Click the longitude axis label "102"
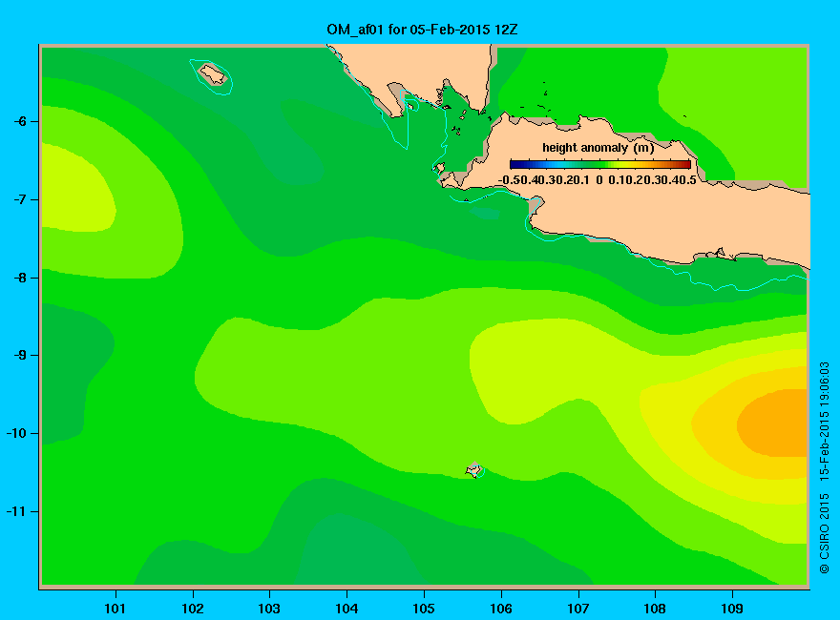This screenshot has width=840, height=620. click(x=192, y=609)
